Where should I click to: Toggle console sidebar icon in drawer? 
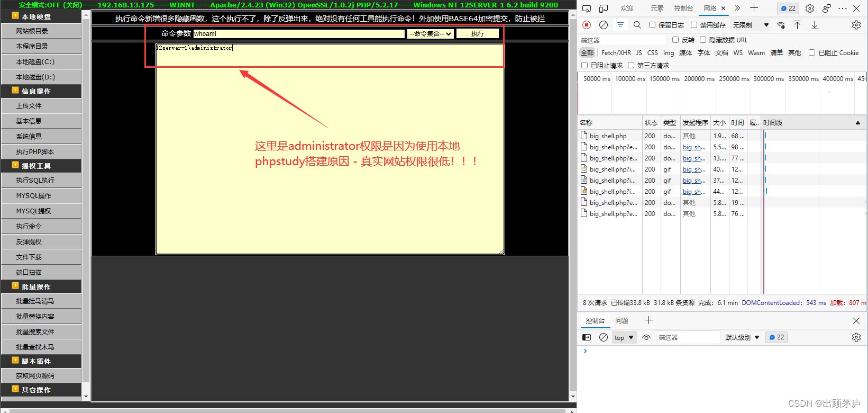tap(587, 337)
